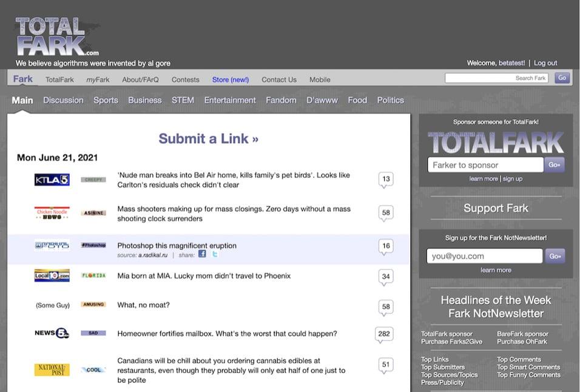Viewport: 580px width, 392px height.
Task: Open the Purchase Farks2Give link
Action: (451, 342)
